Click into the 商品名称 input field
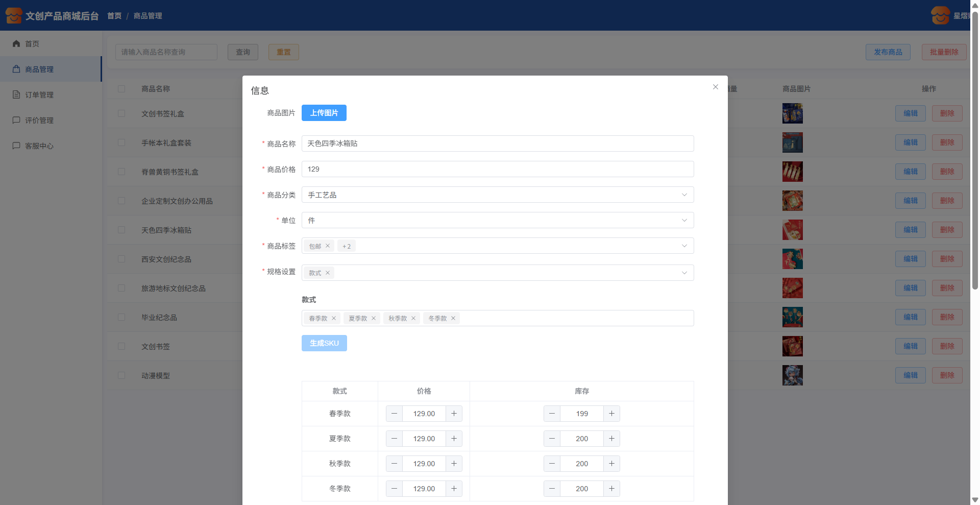Image resolution: width=980 pixels, height=505 pixels. [x=497, y=143]
